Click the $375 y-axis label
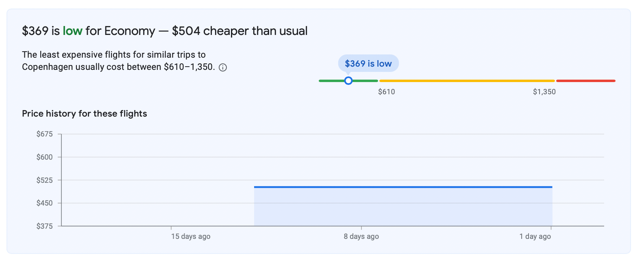Screen dimensions: 644x260 click(45, 226)
